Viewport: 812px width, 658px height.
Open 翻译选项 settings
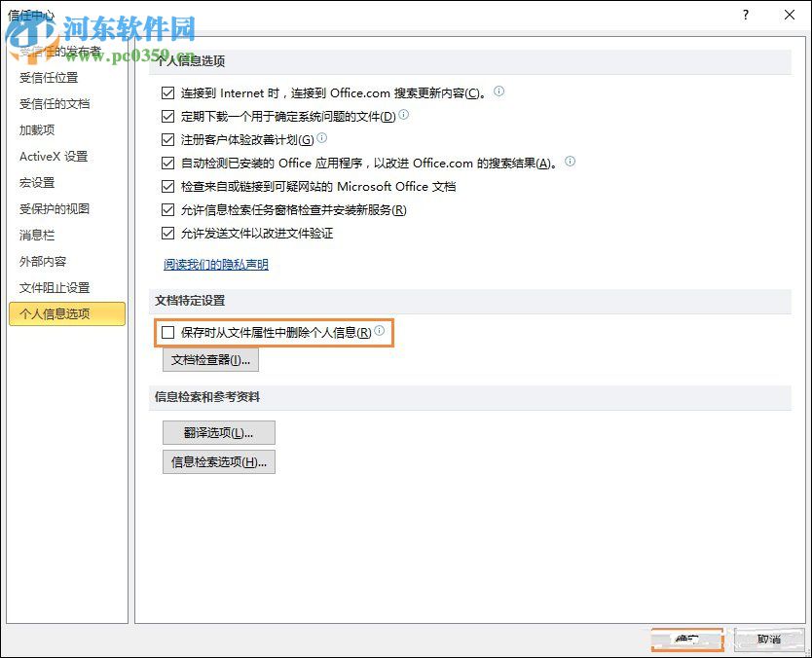point(218,432)
